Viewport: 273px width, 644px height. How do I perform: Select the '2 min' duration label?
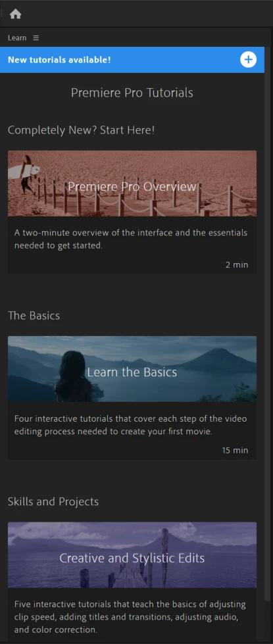pos(236,265)
